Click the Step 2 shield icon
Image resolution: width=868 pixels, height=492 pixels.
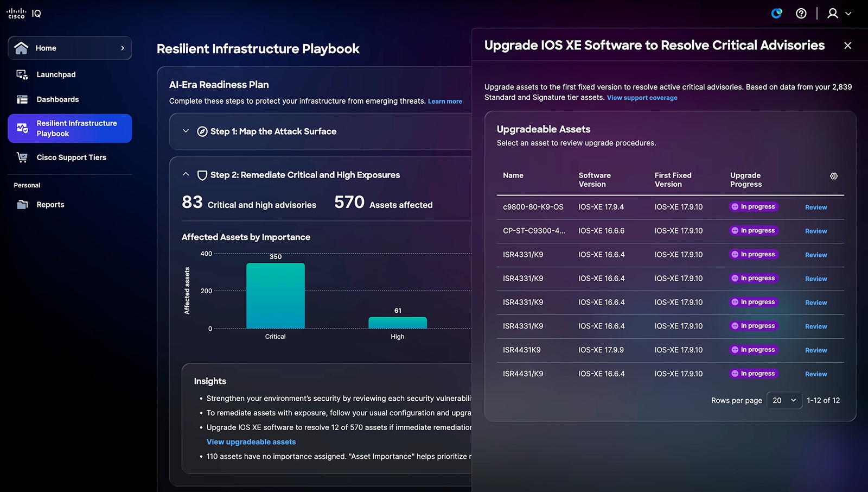[202, 175]
